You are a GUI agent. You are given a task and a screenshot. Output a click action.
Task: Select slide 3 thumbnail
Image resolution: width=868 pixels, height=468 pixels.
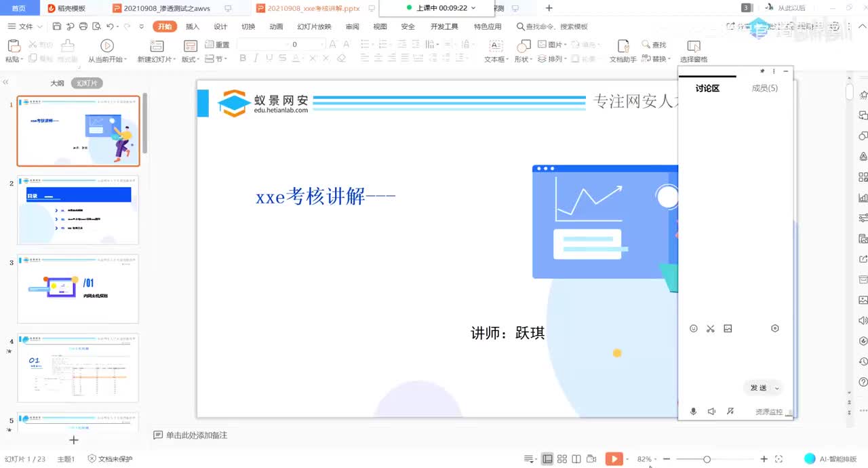(78, 289)
